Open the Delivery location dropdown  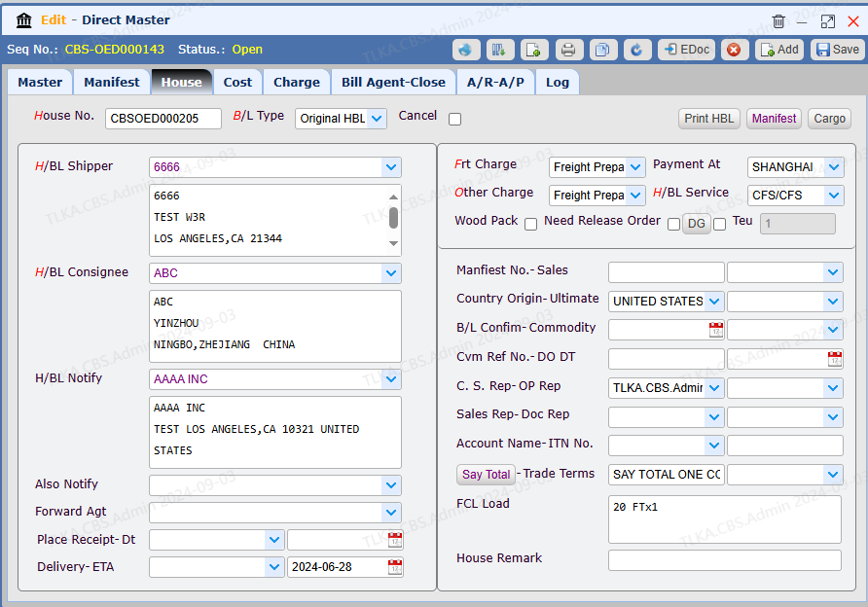click(274, 567)
